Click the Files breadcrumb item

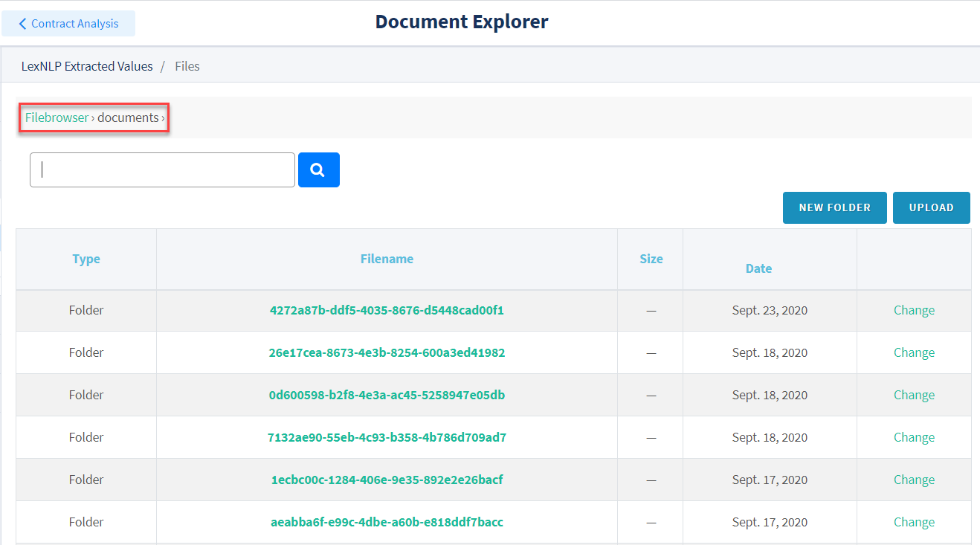click(187, 66)
